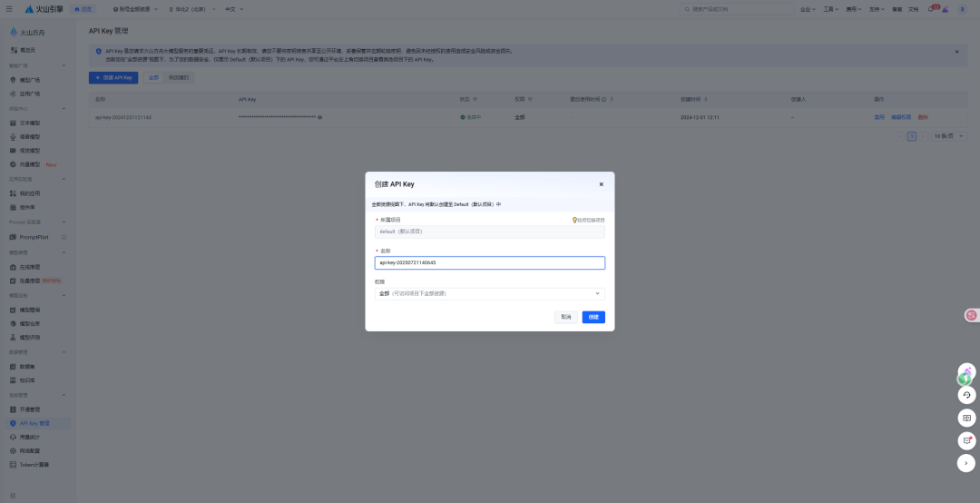
Task: Close the 创建 API Key dialog
Action: pyautogui.click(x=601, y=183)
